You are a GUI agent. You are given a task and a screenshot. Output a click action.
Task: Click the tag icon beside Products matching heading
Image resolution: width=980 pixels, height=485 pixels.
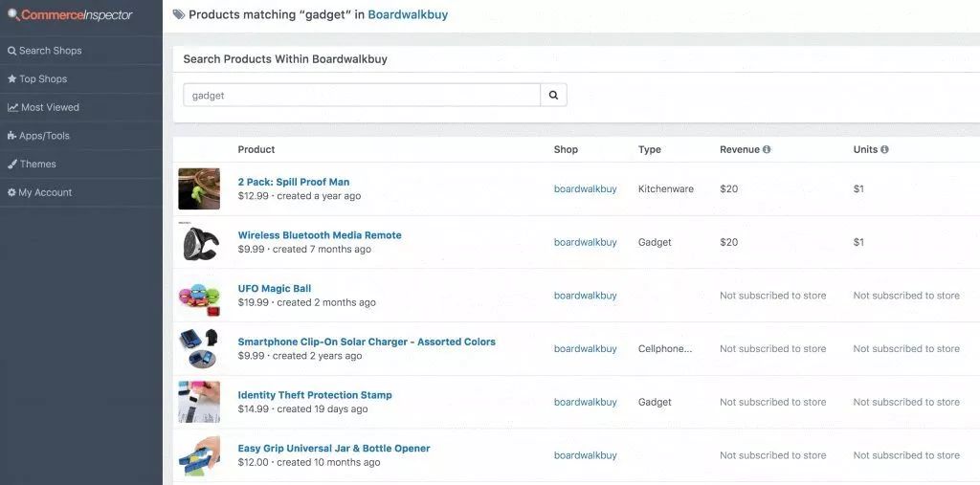tap(179, 15)
